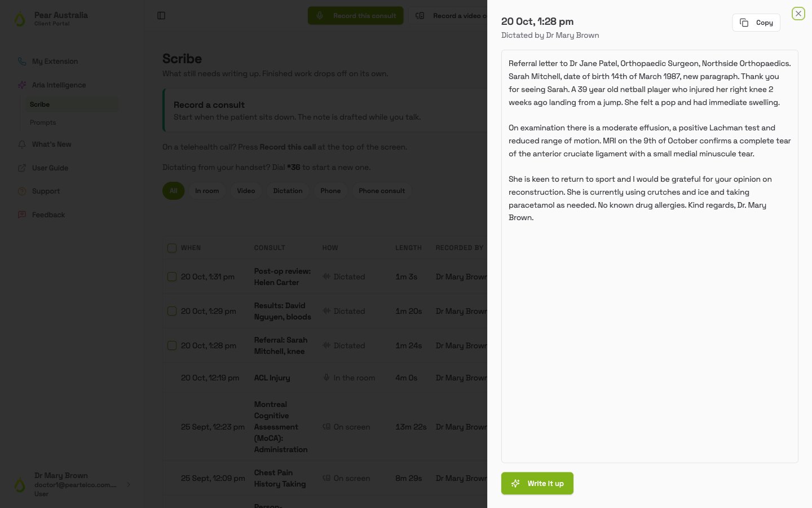The height and width of the screenshot is (508, 812).
Task: Filter consults by Video
Action: (x=246, y=191)
